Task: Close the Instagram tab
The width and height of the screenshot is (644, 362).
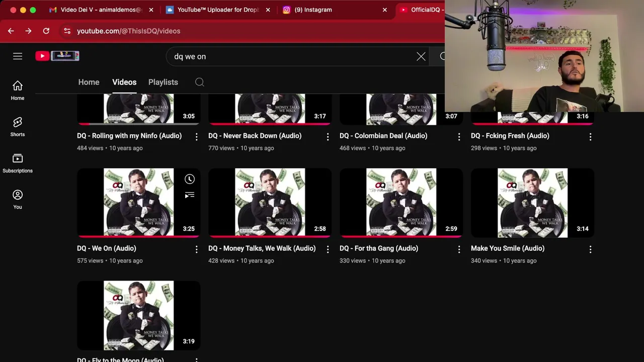Action: [x=385, y=10]
